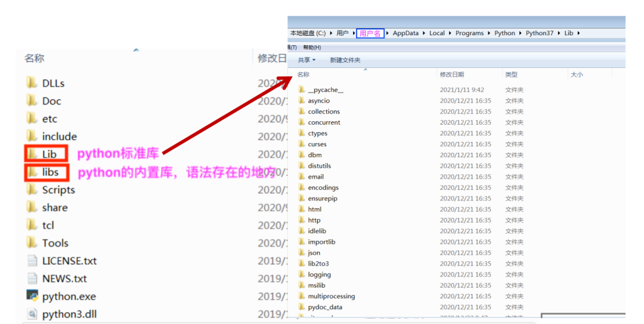Select the distutils folder icon
The width and height of the screenshot is (644, 324).
click(302, 166)
